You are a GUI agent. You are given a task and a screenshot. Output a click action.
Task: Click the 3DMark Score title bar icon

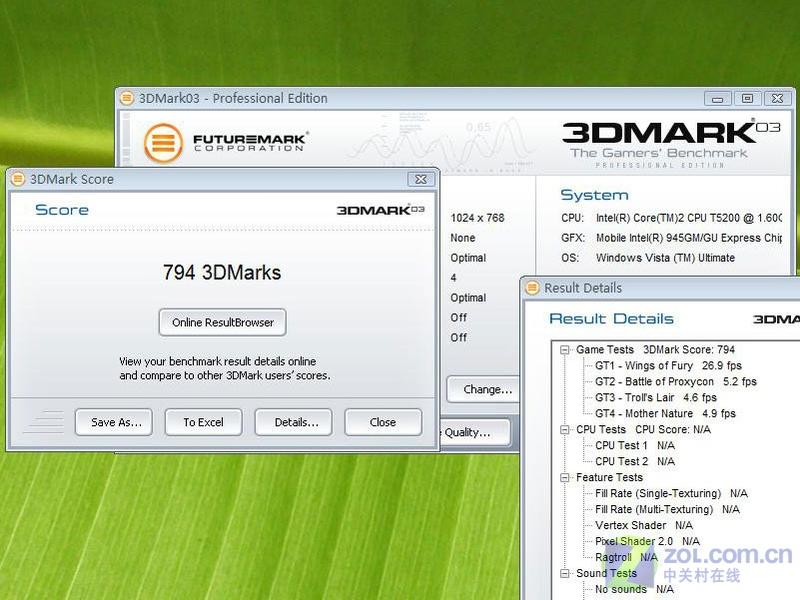(18, 179)
